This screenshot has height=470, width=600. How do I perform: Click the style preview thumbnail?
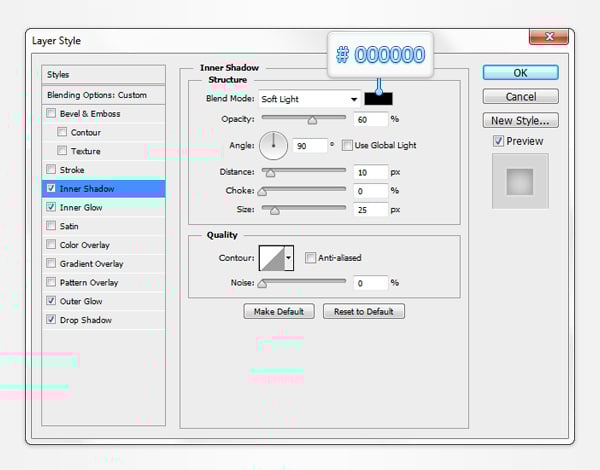click(x=519, y=180)
